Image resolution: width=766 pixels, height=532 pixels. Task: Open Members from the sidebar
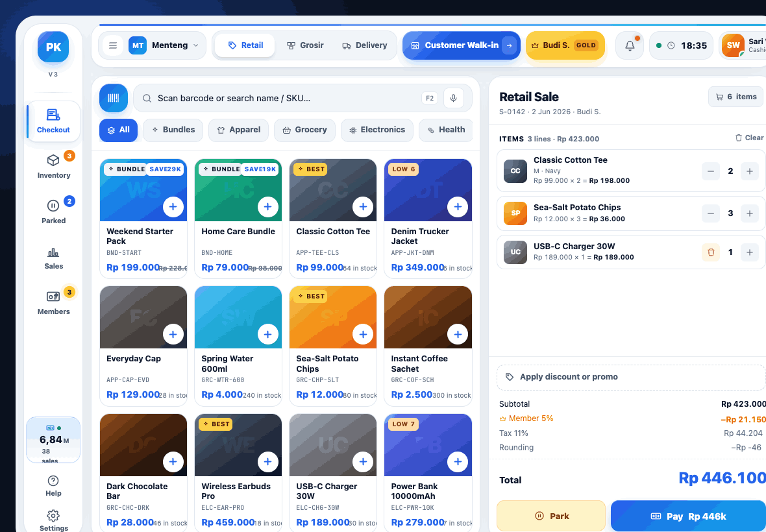coord(53,302)
